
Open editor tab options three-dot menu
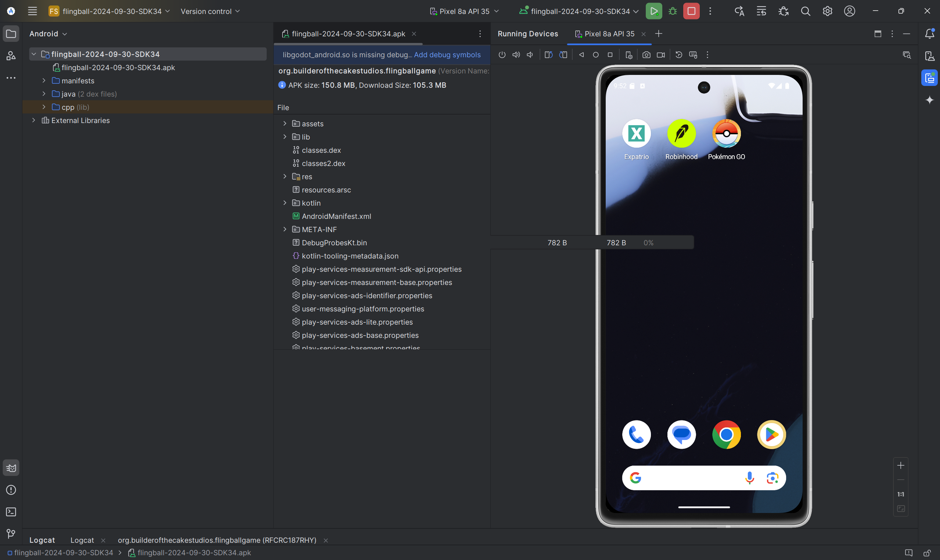coord(480,34)
